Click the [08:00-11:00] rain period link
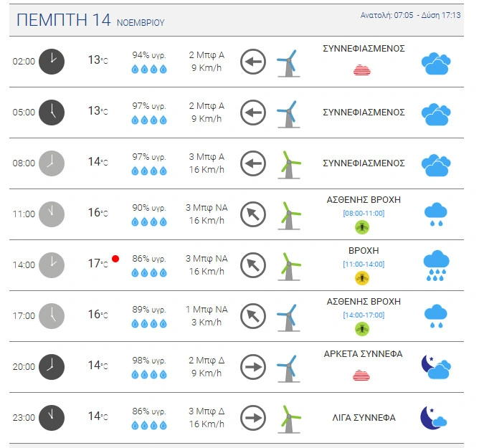This screenshot has height=448, width=479. tap(364, 214)
